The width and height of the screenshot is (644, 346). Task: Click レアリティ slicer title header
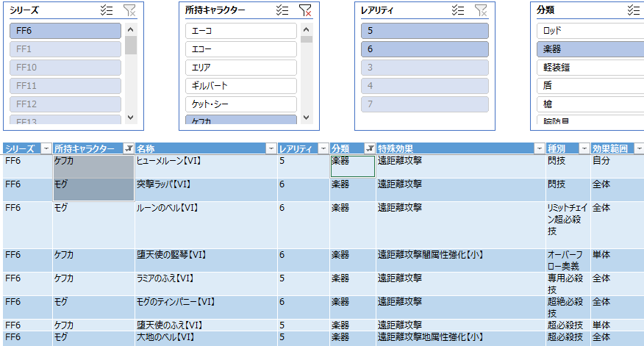click(376, 10)
